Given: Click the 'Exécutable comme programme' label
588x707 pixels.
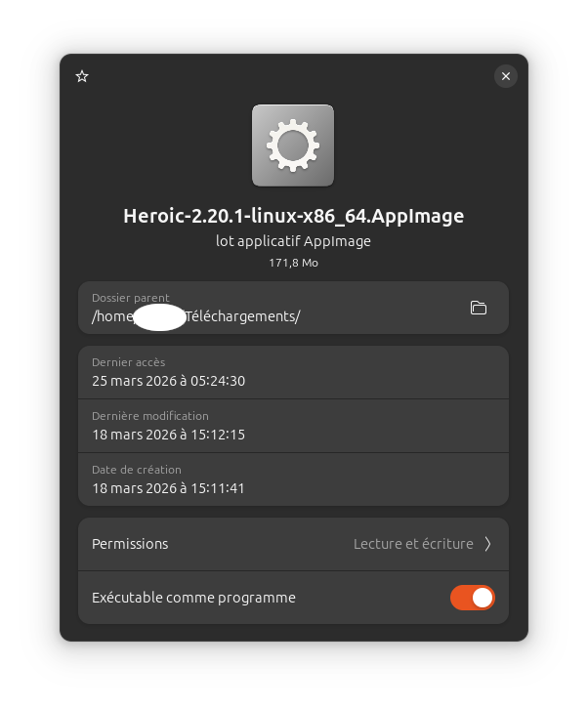Looking at the screenshot, I should pos(193,598).
